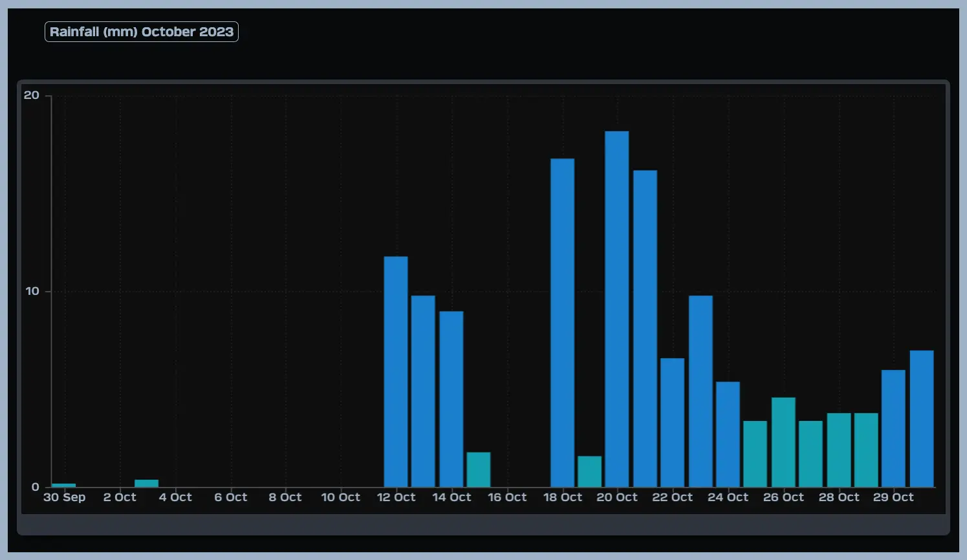Click the 10 label on the y-axis
The height and width of the screenshot is (560, 967).
coord(32,291)
